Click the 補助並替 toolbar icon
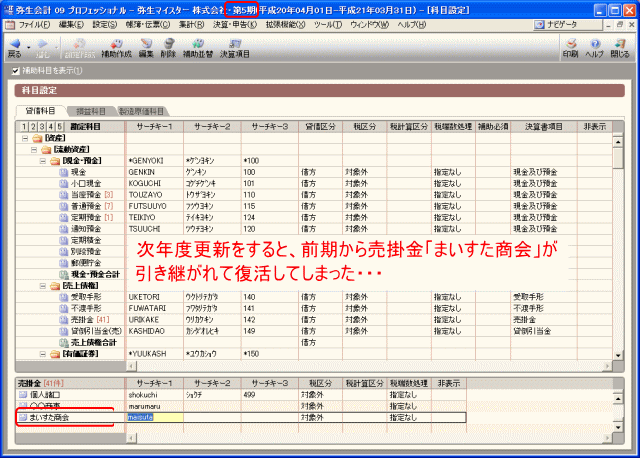Viewport: 640px width, 458px height. [198, 44]
